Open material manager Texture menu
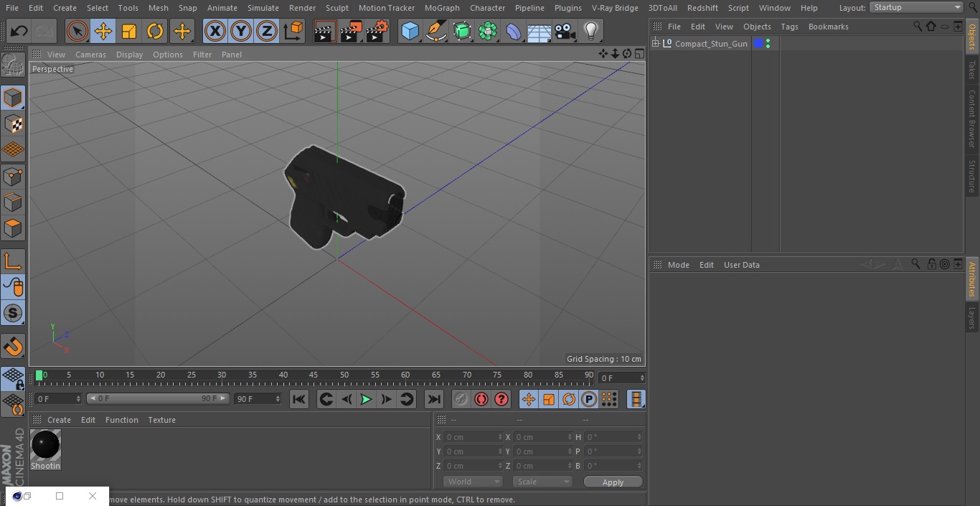Image resolution: width=980 pixels, height=506 pixels. pos(161,420)
